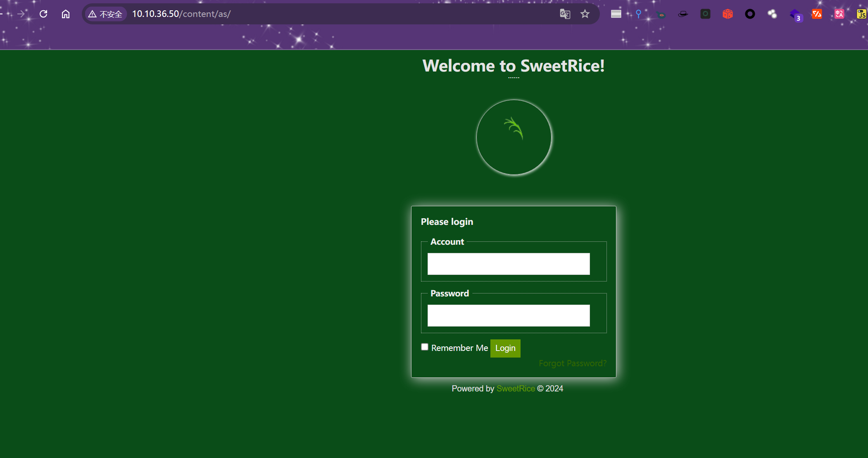
Task: Enable the Remember Me checkbox
Action: (x=425, y=347)
